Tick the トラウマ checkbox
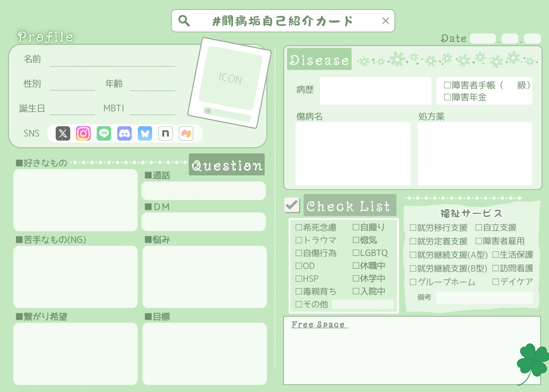Image resolution: width=549 pixels, height=392 pixels. point(299,240)
